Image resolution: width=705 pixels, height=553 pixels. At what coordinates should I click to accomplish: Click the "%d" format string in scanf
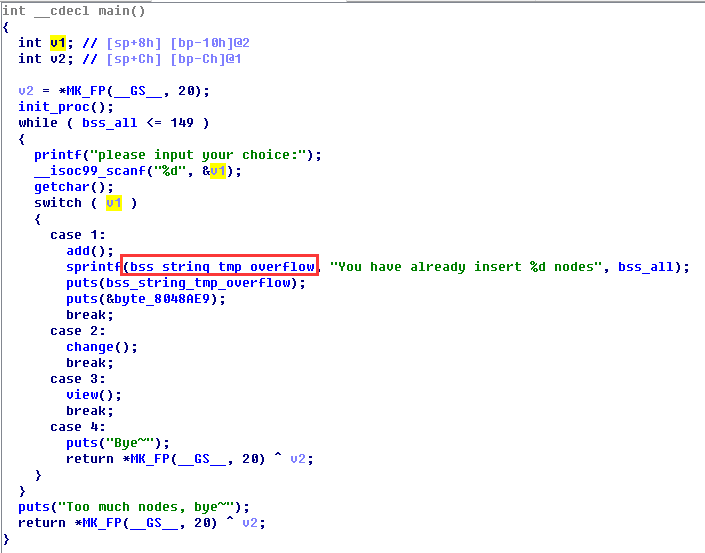tap(170, 171)
